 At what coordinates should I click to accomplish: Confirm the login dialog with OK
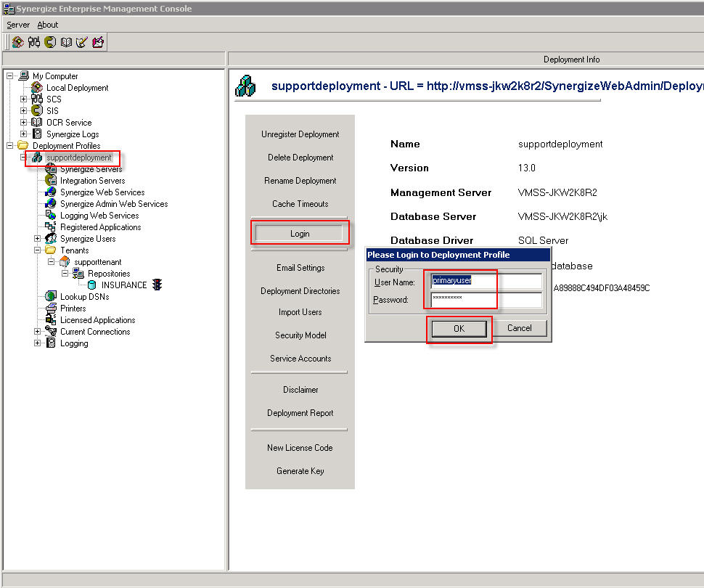tap(459, 329)
